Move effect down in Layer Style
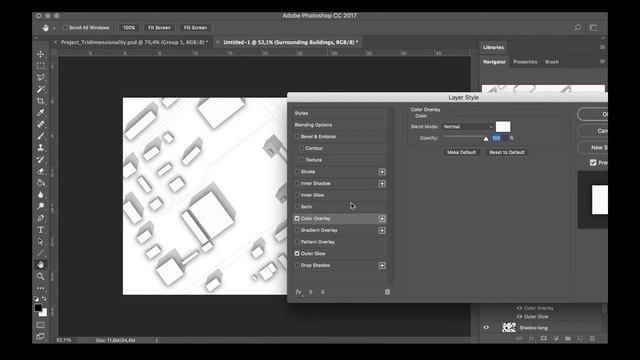Viewport: 640px width, 360px height. pyautogui.click(x=322, y=292)
